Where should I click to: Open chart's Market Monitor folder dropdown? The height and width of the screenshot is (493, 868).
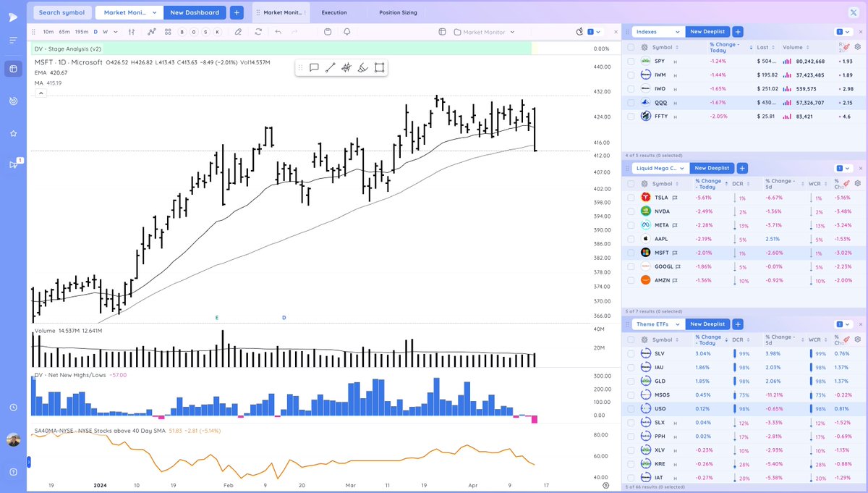[x=485, y=32]
